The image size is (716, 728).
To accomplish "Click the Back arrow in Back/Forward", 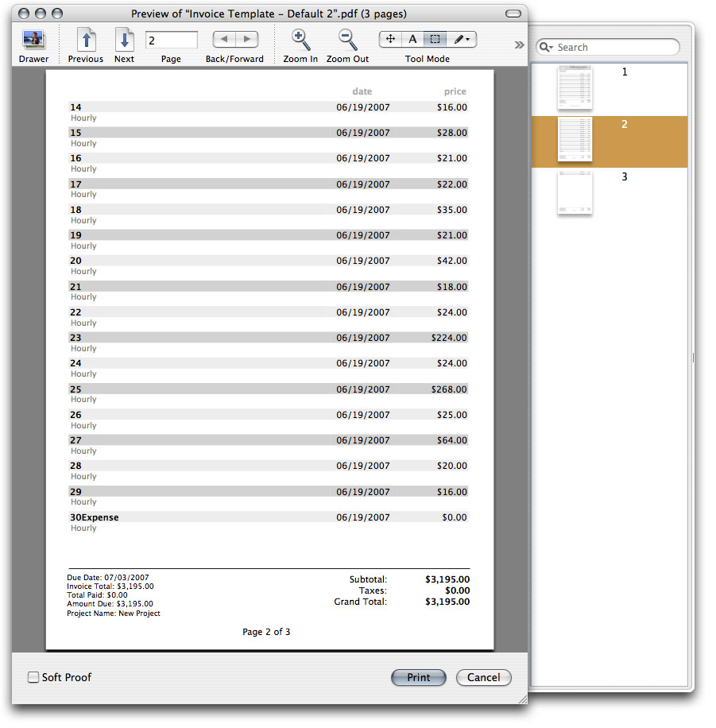I will (x=224, y=40).
